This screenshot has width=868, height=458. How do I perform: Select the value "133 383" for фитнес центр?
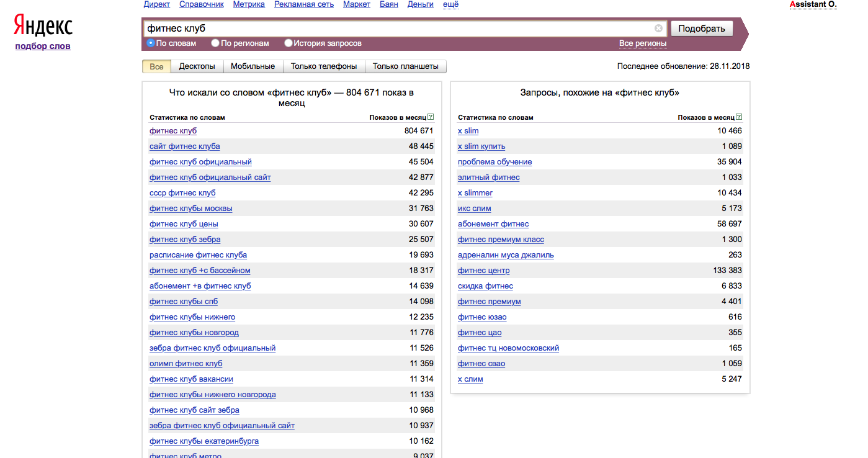(727, 271)
